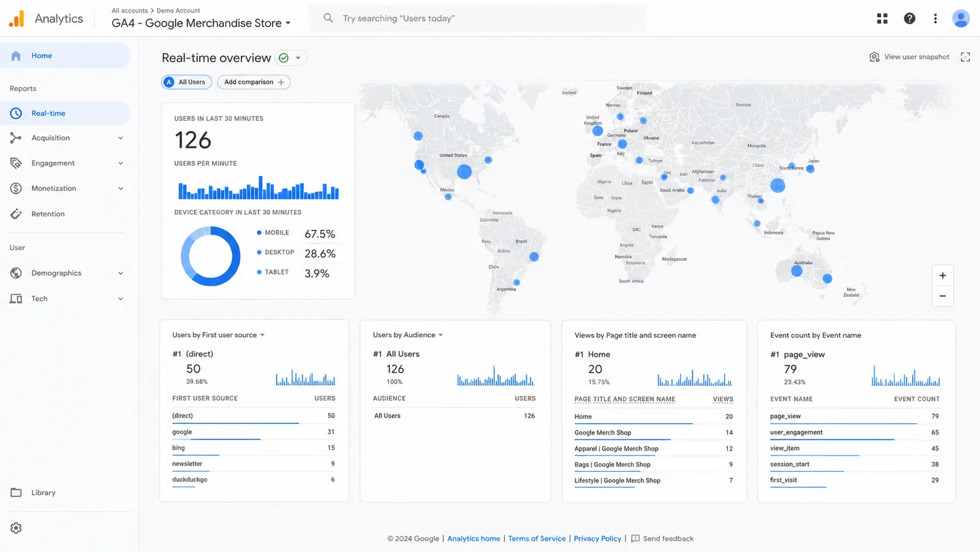Enter fullscreen with the expand icon

pos(965,57)
